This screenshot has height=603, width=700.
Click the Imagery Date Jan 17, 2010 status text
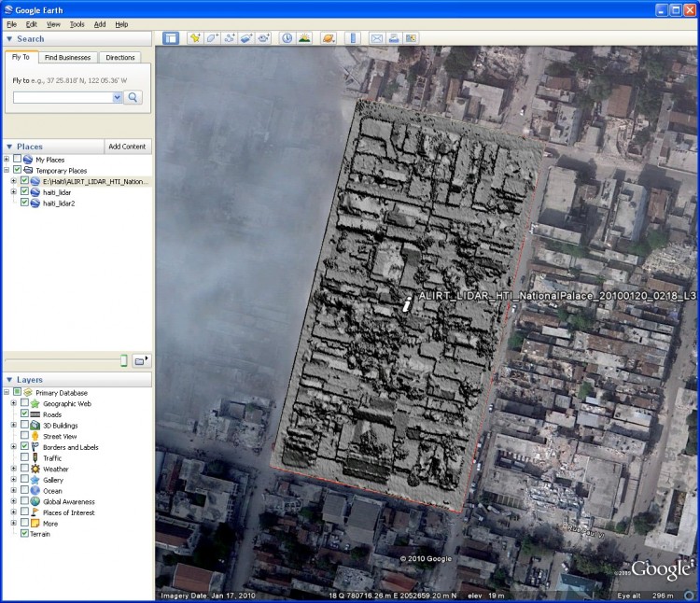208,596
